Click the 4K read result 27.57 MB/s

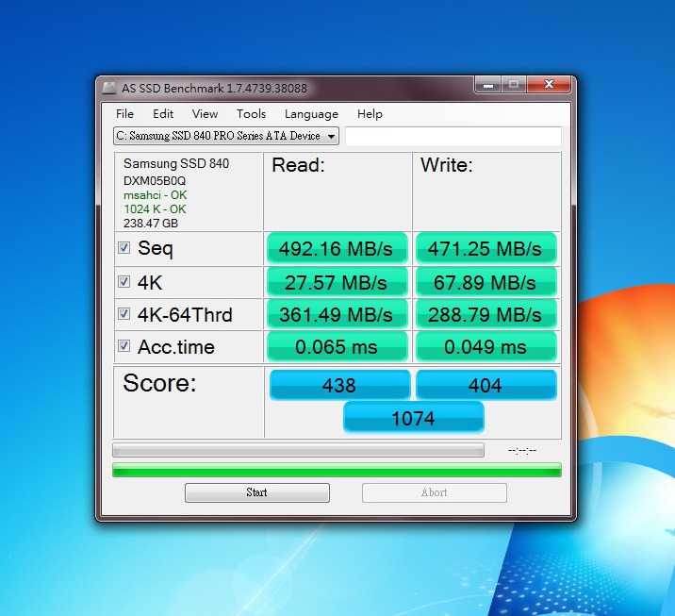[337, 283]
